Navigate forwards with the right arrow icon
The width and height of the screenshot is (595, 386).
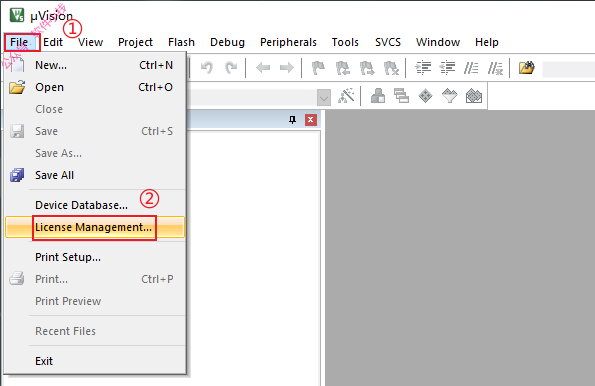point(286,68)
